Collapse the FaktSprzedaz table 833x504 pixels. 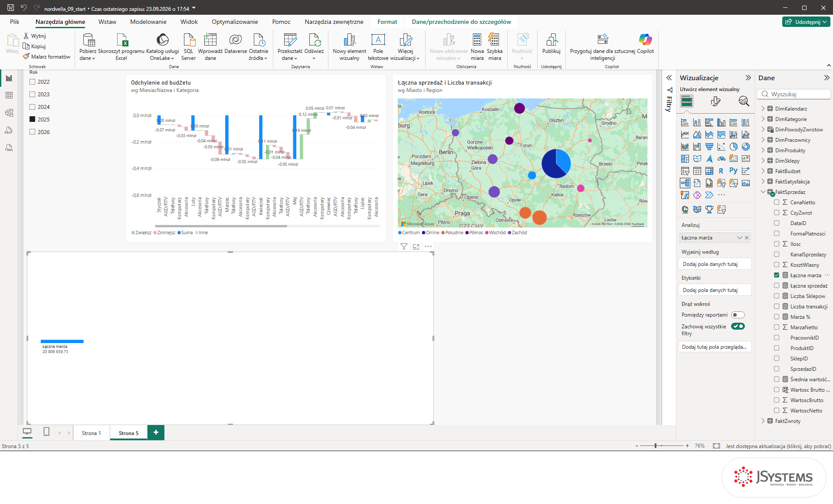click(x=763, y=192)
